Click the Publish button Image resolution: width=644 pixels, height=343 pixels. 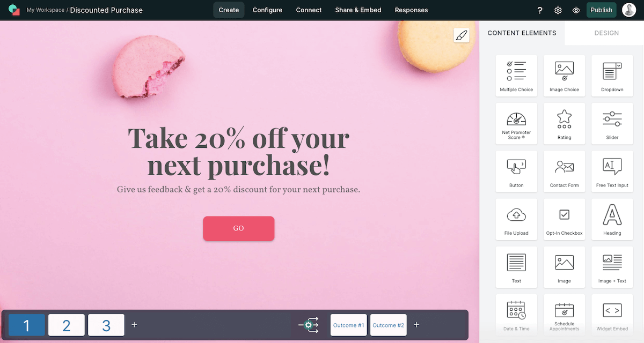601,10
